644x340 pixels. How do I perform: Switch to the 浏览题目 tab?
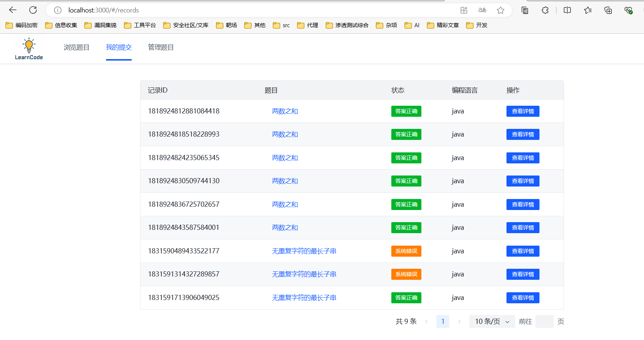[76, 47]
